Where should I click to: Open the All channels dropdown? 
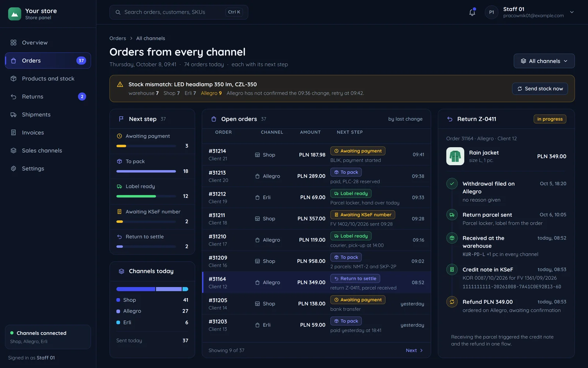[x=544, y=61]
